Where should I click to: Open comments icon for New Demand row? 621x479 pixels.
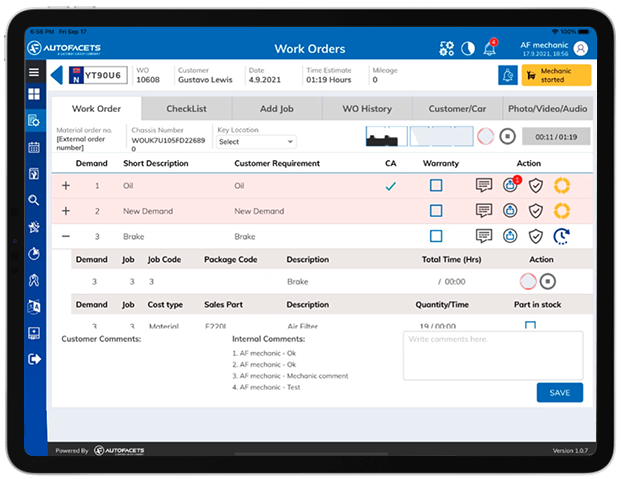pos(484,210)
